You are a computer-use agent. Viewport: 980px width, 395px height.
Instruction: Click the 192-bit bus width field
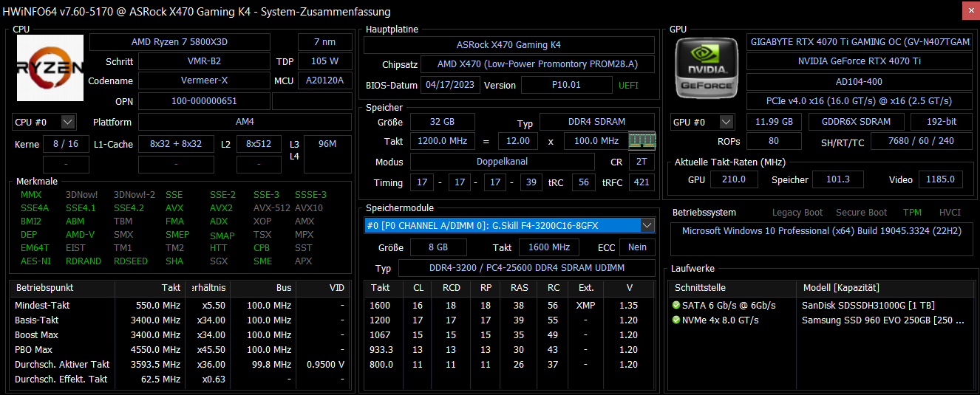point(942,122)
